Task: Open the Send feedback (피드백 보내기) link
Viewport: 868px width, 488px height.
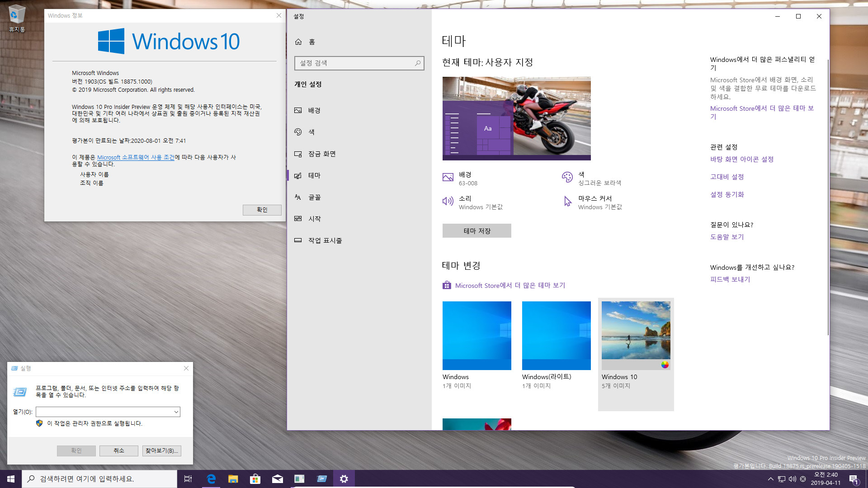Action: coord(730,280)
